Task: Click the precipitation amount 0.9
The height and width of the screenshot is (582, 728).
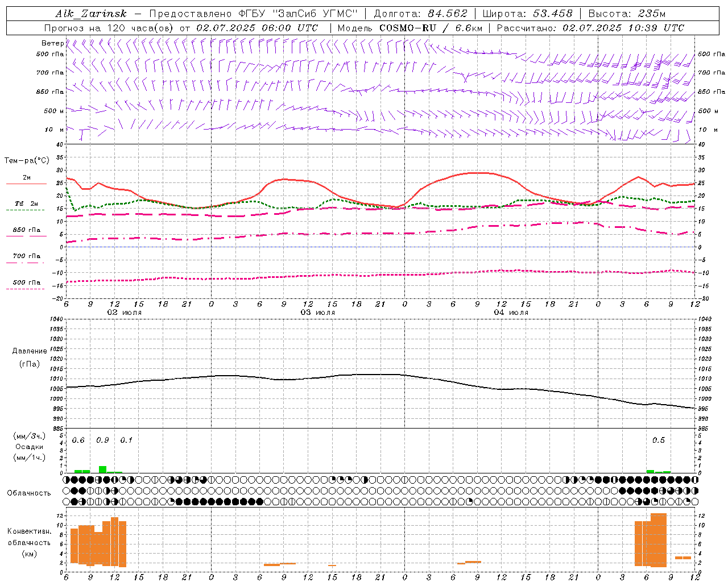Action: pyautogui.click(x=103, y=440)
